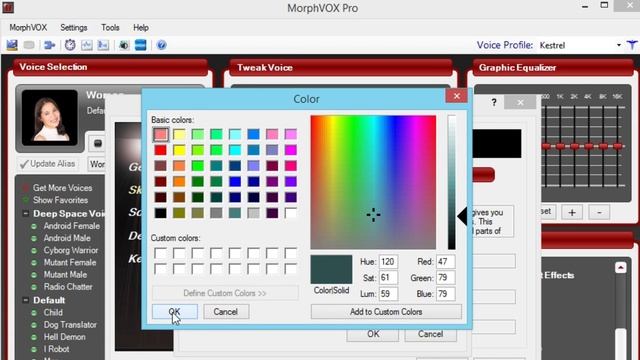The height and width of the screenshot is (360, 640).
Task: Select the Mutant Male voice
Action: tap(65, 275)
